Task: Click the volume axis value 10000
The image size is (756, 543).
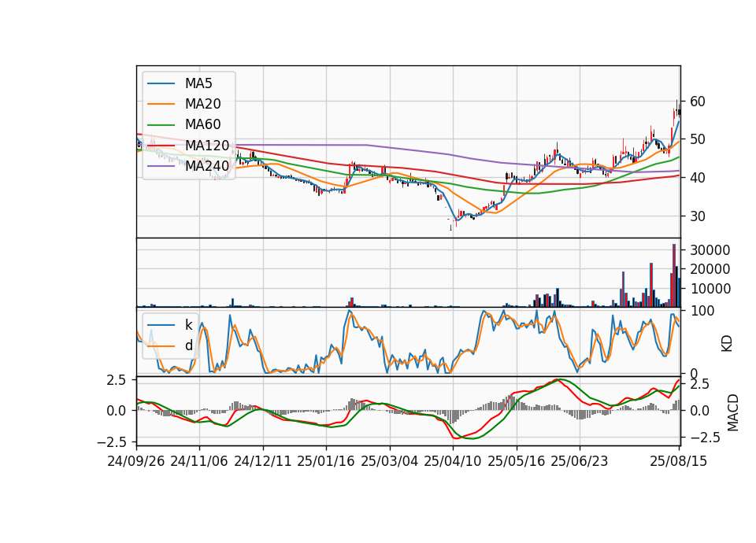Action: tap(710, 289)
